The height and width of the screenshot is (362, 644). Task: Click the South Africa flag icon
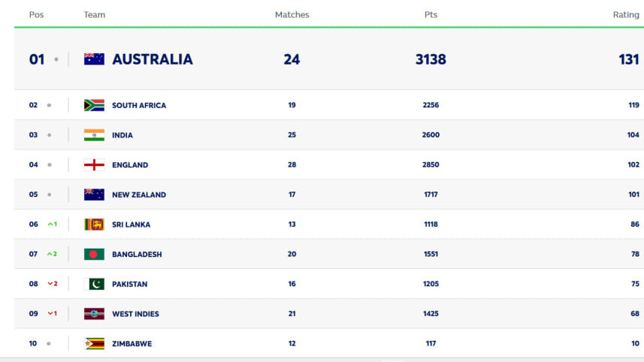click(94, 105)
